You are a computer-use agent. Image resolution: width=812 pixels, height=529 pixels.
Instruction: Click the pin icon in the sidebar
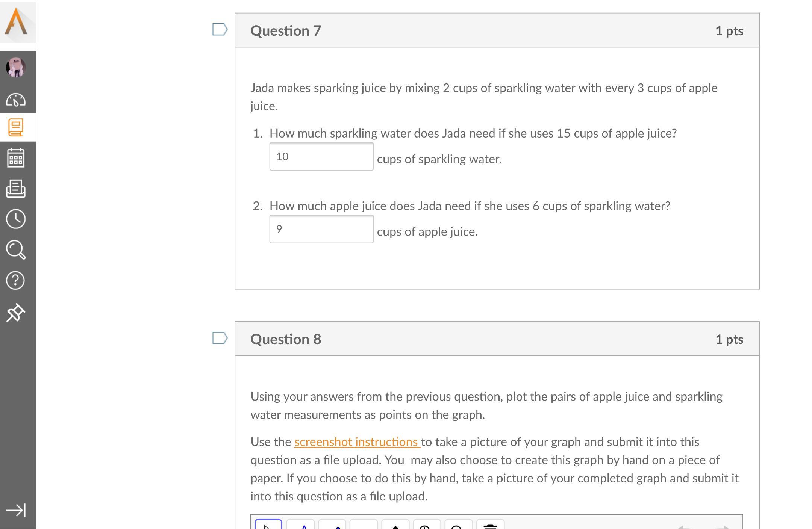pyautogui.click(x=16, y=313)
